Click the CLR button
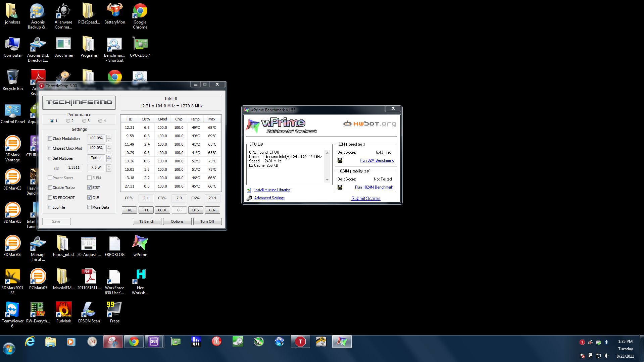644x362 pixels. click(x=212, y=210)
